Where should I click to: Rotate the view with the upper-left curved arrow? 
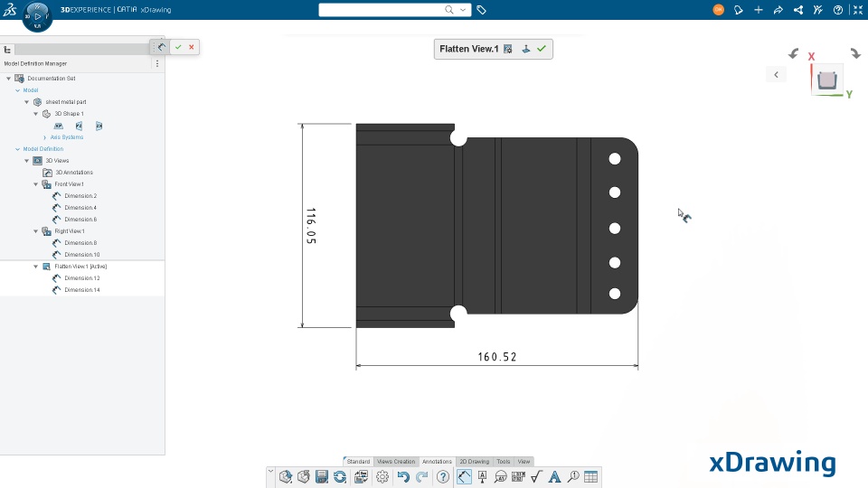tap(794, 53)
